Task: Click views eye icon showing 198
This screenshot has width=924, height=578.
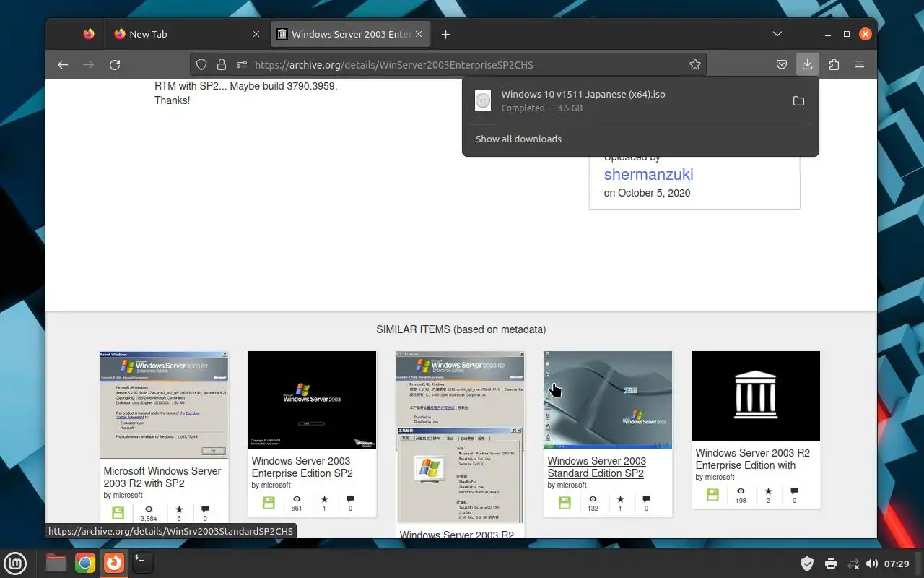Action: [x=741, y=491]
